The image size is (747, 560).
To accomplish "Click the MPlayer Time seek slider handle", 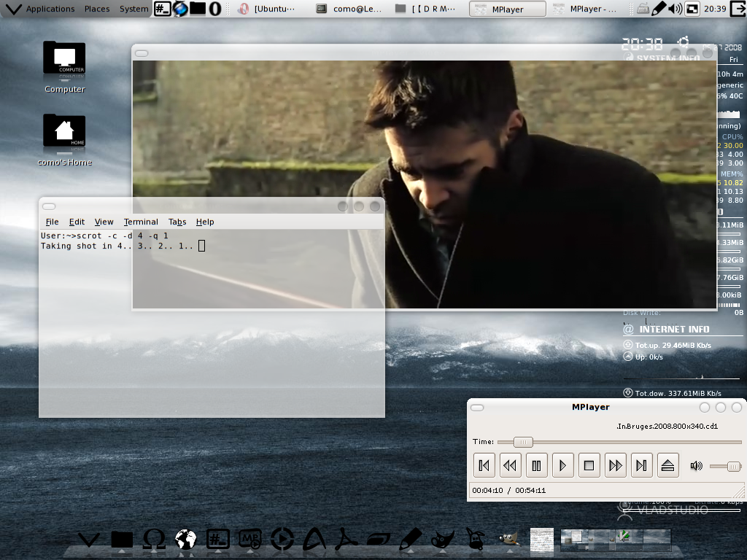I will 523,442.
